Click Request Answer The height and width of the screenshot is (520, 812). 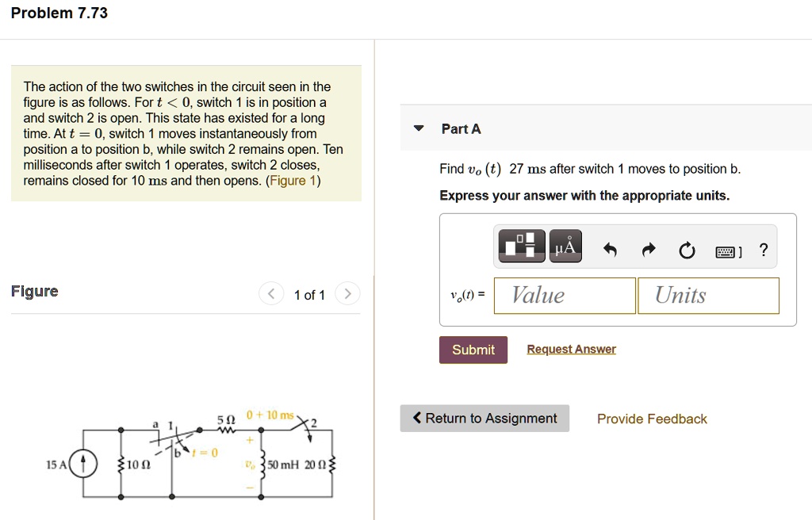coord(571,349)
